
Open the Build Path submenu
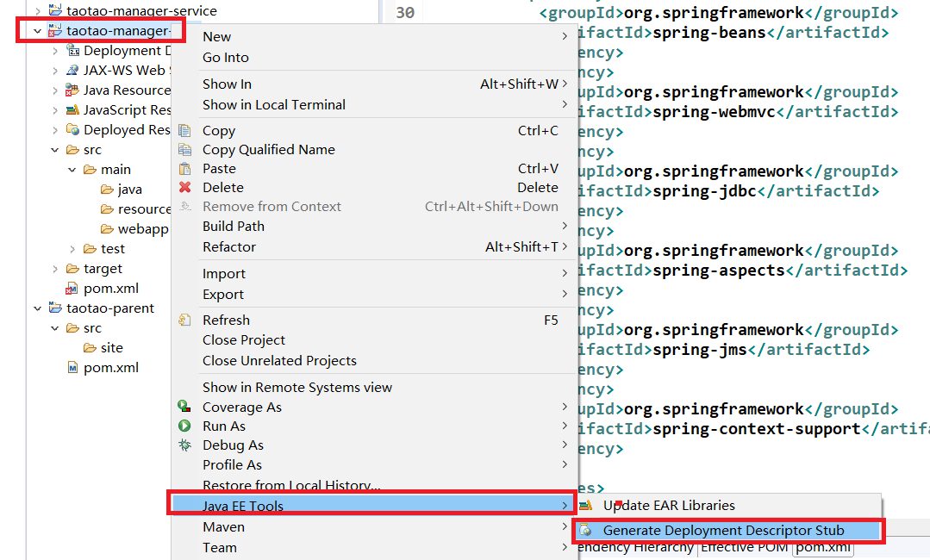tap(374, 227)
